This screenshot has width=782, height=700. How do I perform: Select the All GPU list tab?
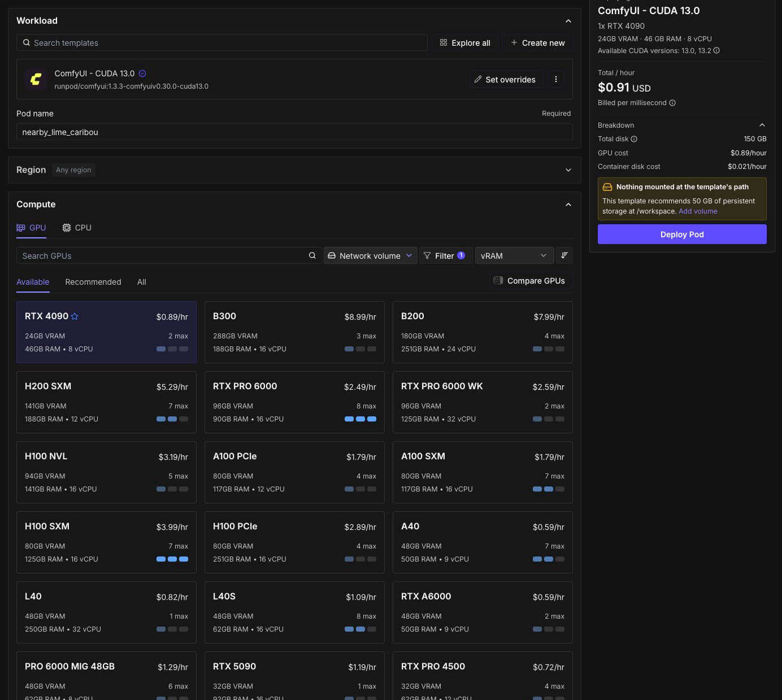142,282
